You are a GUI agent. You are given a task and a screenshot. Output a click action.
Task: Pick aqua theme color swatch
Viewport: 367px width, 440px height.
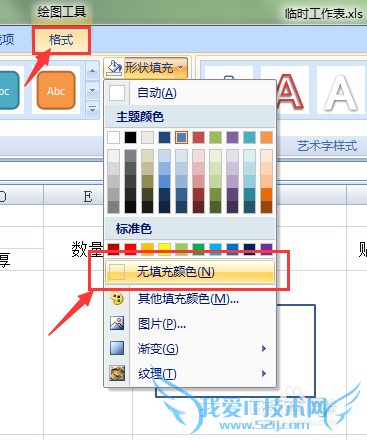coord(249,137)
